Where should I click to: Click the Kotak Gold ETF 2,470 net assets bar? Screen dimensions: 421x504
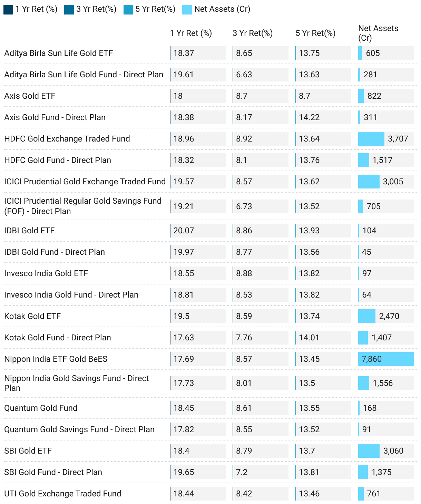click(x=367, y=316)
